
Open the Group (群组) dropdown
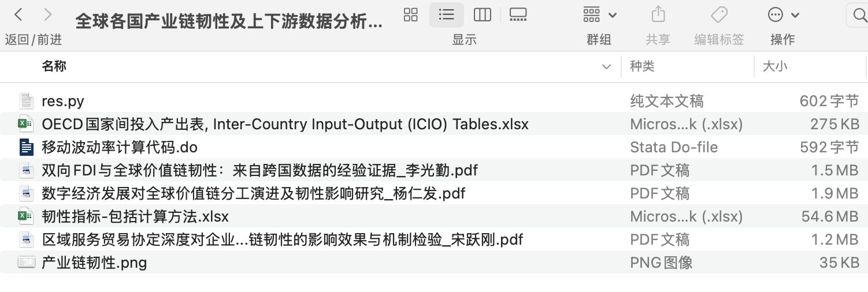pyautogui.click(x=599, y=15)
